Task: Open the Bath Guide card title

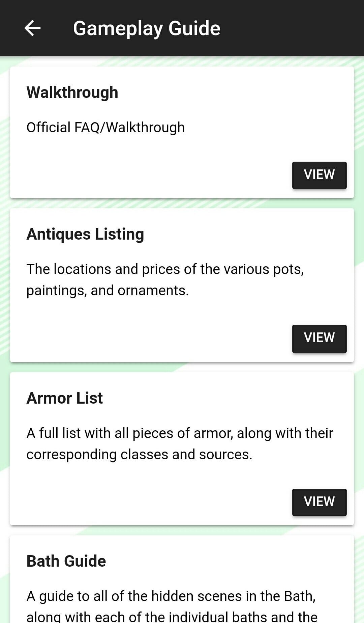Action: tap(66, 561)
